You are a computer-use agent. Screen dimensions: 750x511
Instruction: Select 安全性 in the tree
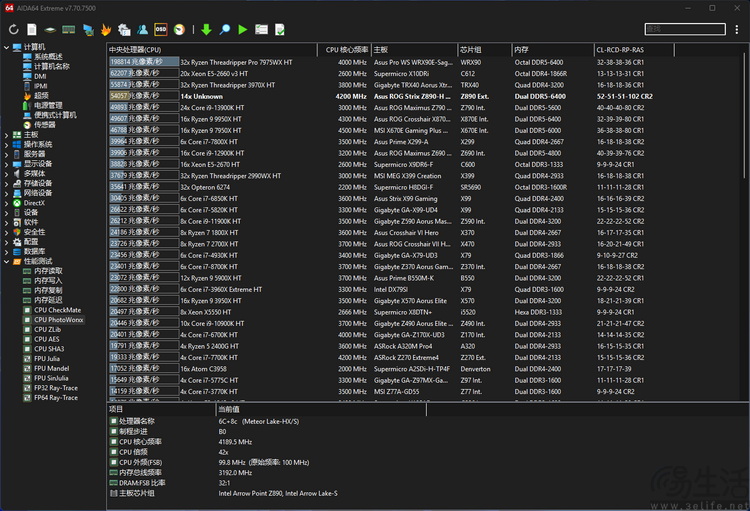pyautogui.click(x=34, y=232)
